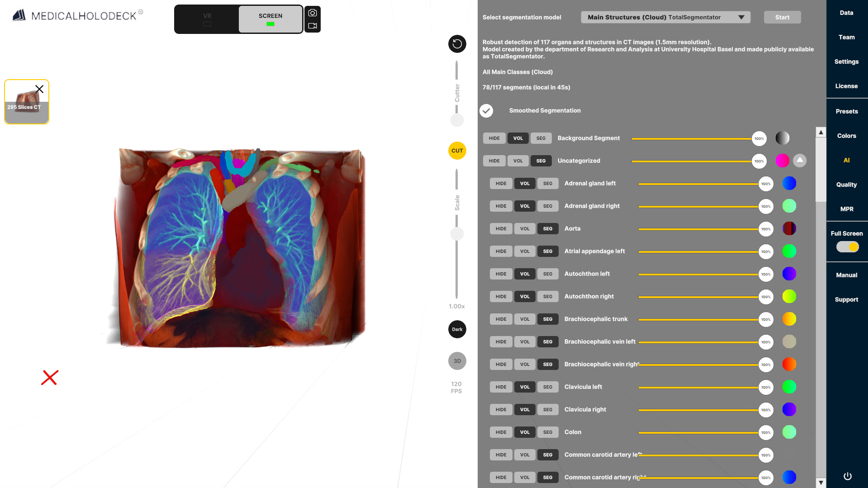Viewport: 868px width, 488px height.
Task: Change the Autochthon right yellow-green color
Action: click(x=789, y=296)
